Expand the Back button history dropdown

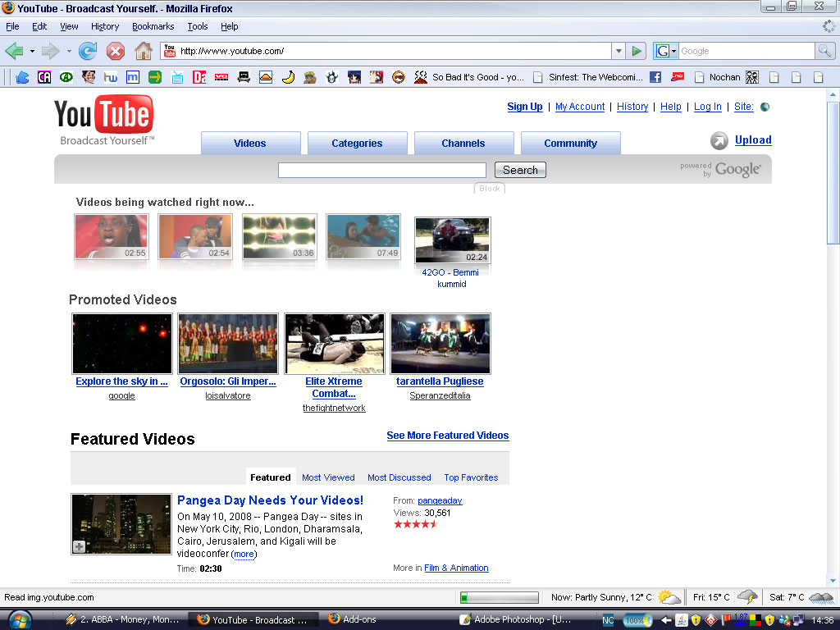(x=32, y=52)
